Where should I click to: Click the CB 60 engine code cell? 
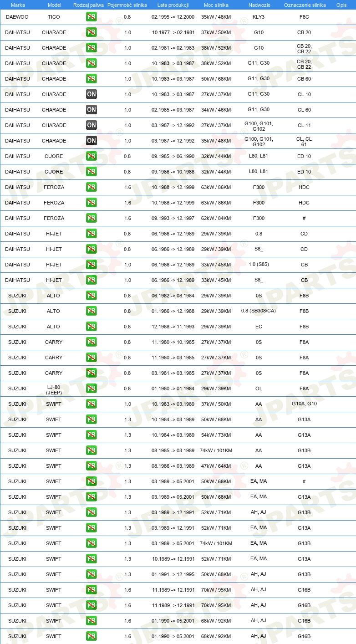304,79
